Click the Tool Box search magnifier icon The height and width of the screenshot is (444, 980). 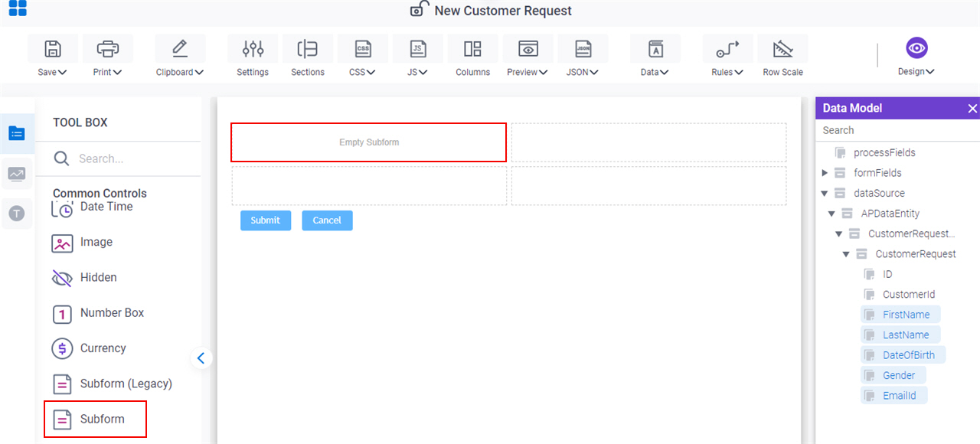[61, 158]
